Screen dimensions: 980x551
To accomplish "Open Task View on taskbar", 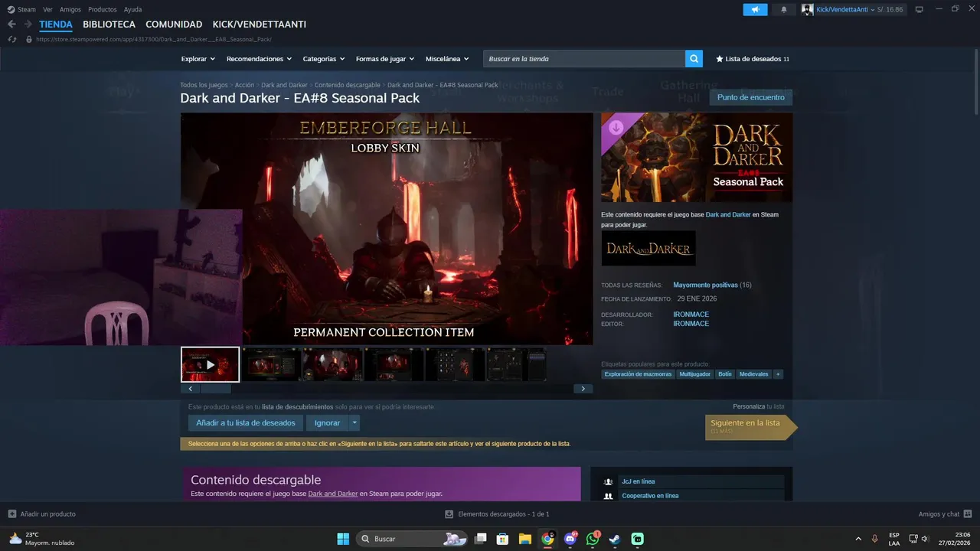I will click(480, 539).
